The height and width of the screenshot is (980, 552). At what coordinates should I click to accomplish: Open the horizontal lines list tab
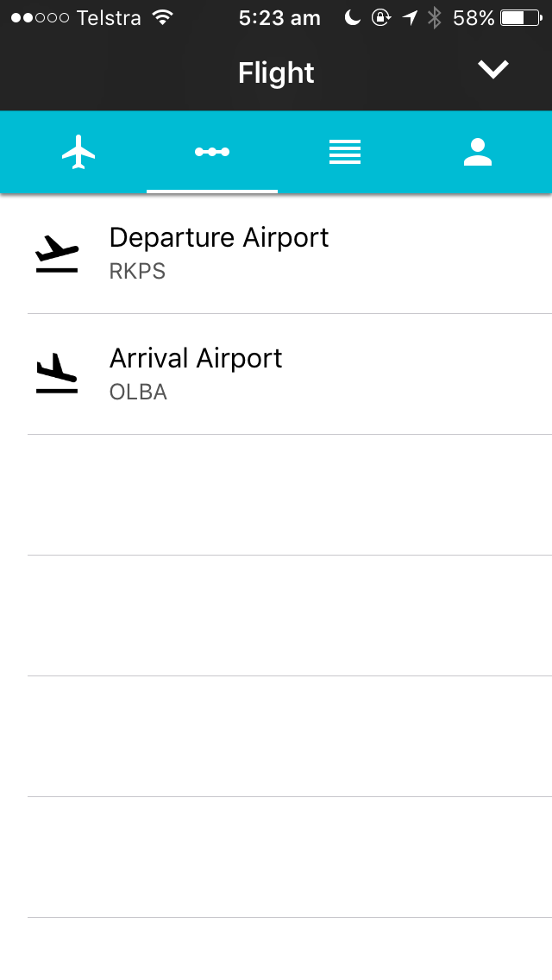(344, 153)
